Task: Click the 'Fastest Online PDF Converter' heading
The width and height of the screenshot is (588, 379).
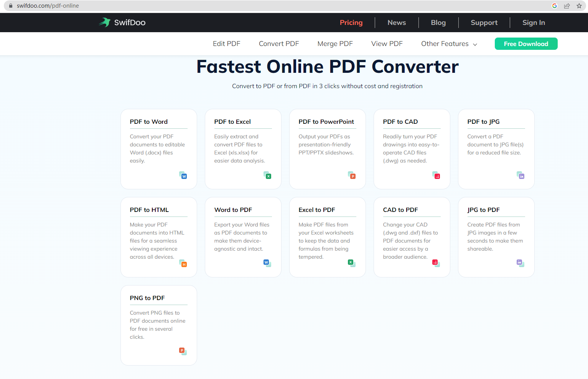Action: click(327, 67)
